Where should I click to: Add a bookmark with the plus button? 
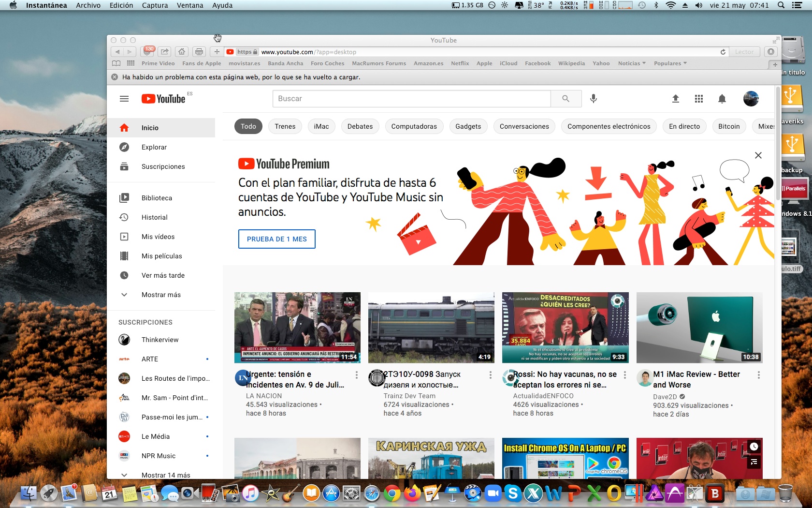[217, 52]
